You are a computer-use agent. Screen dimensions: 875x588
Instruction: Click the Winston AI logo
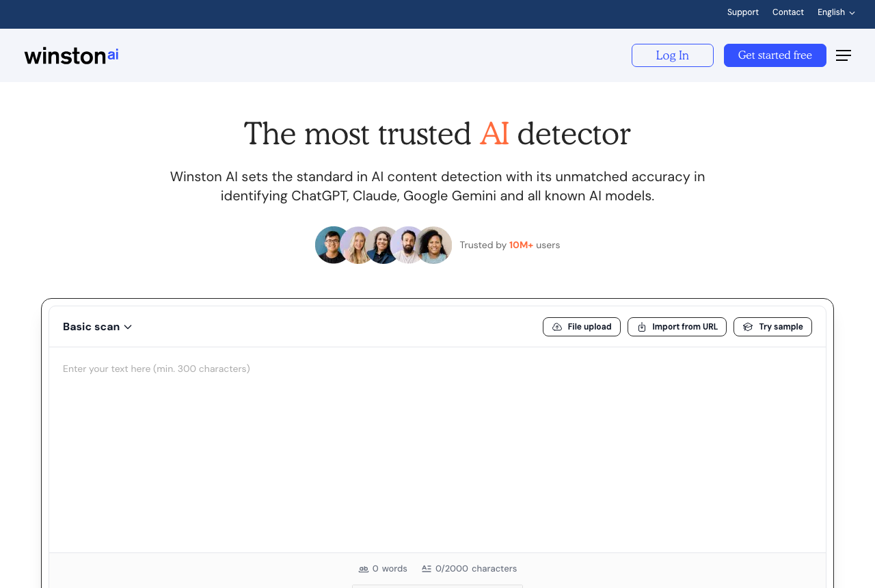[x=72, y=55]
